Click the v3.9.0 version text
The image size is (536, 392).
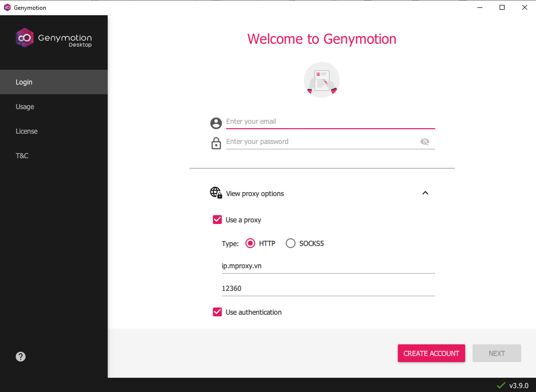(x=519, y=386)
